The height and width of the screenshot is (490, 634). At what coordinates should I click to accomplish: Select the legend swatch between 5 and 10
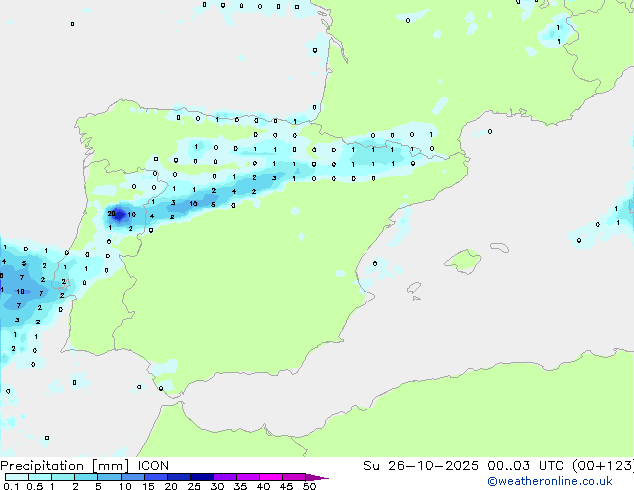[x=109, y=477]
